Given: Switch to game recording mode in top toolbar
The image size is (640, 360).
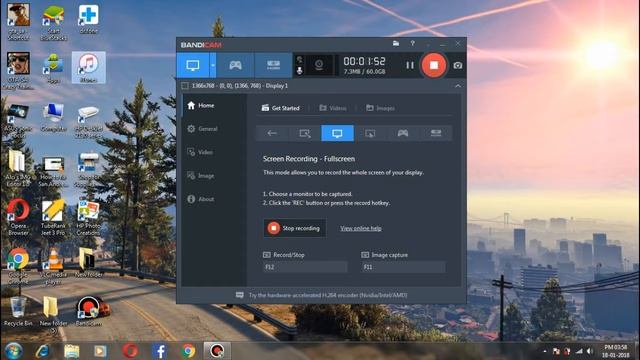Looking at the screenshot, I should click(x=235, y=65).
